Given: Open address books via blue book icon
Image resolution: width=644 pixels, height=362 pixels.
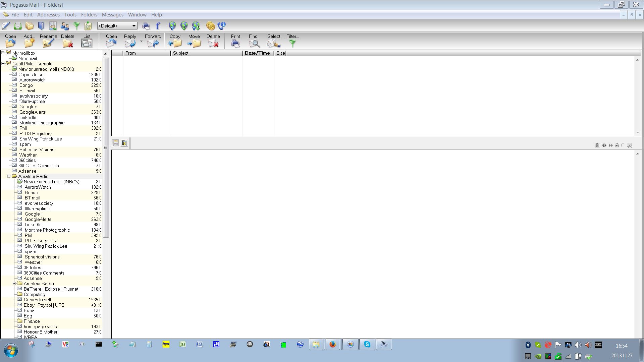Looking at the screenshot, I should point(41,26).
